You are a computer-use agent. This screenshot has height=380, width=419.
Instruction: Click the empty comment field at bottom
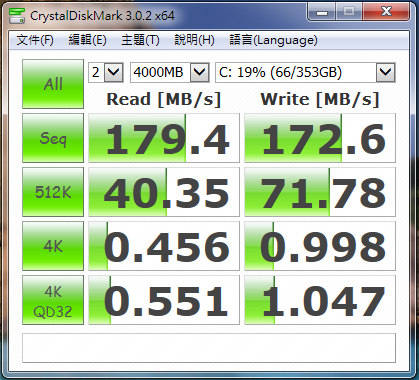[x=209, y=348]
